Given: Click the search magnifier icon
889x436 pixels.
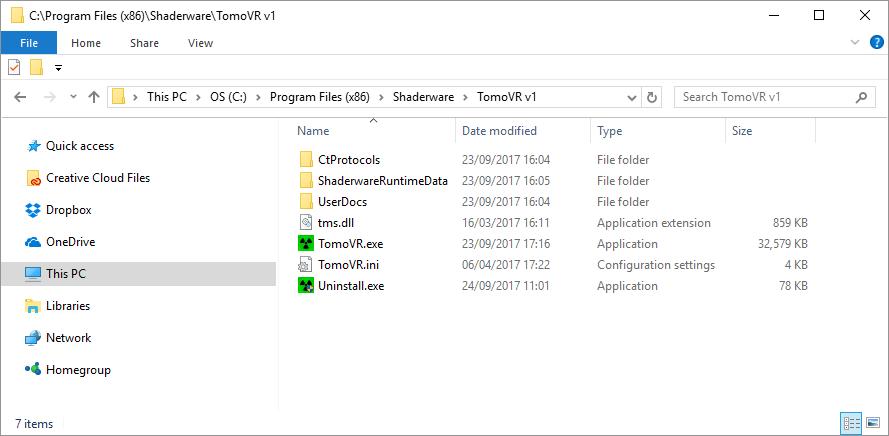Looking at the screenshot, I should click(861, 97).
